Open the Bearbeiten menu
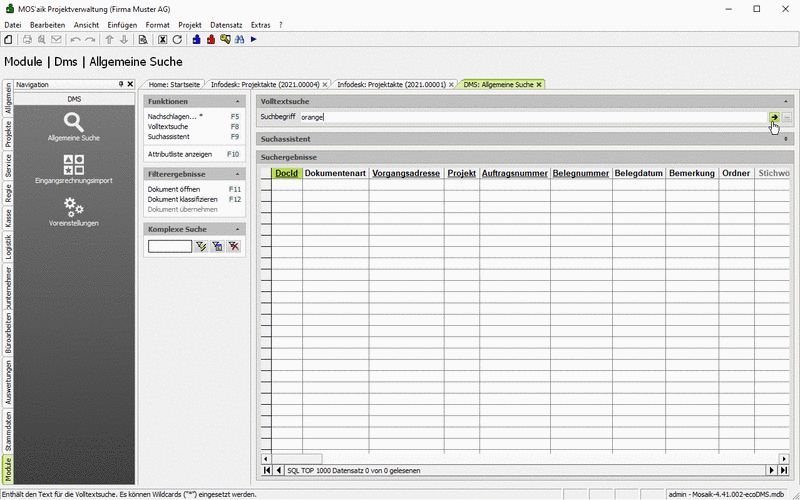The image size is (800, 500). click(47, 24)
